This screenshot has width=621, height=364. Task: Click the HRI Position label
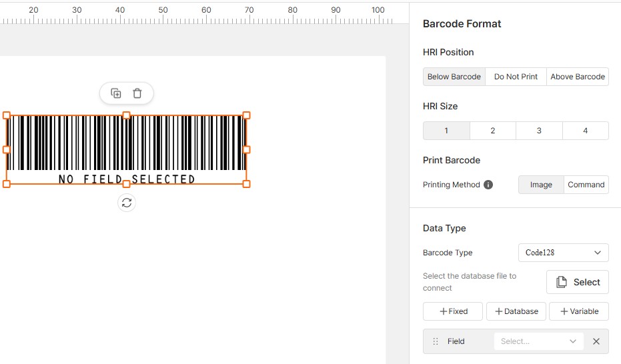(x=448, y=52)
